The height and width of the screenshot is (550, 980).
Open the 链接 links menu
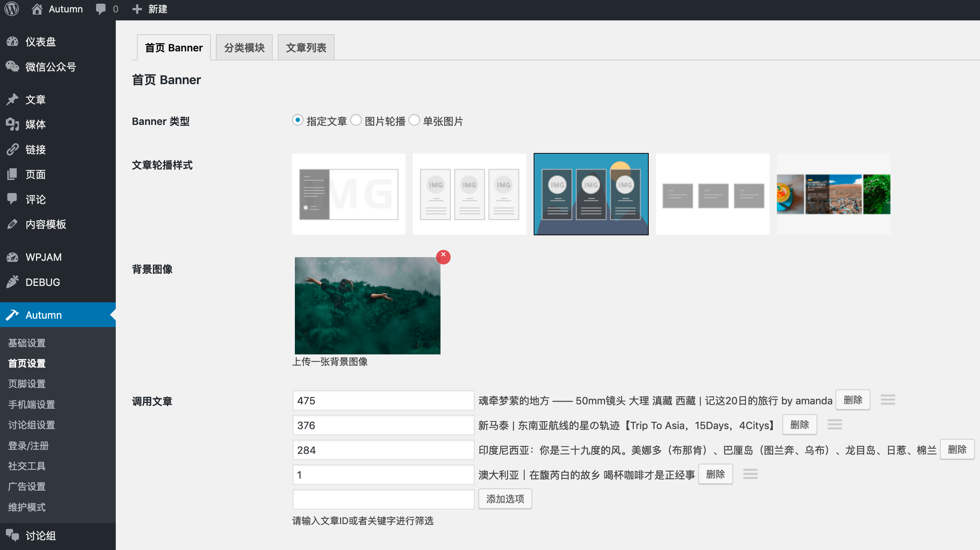coord(35,150)
